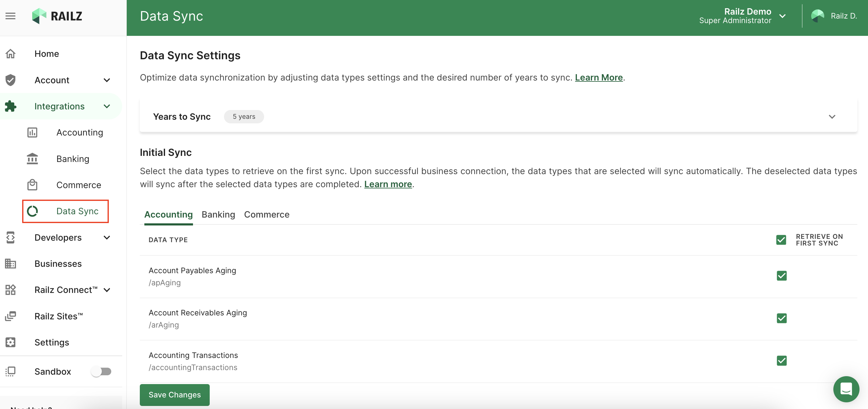Click the Save Changes button
This screenshot has width=868, height=409.
tap(174, 394)
